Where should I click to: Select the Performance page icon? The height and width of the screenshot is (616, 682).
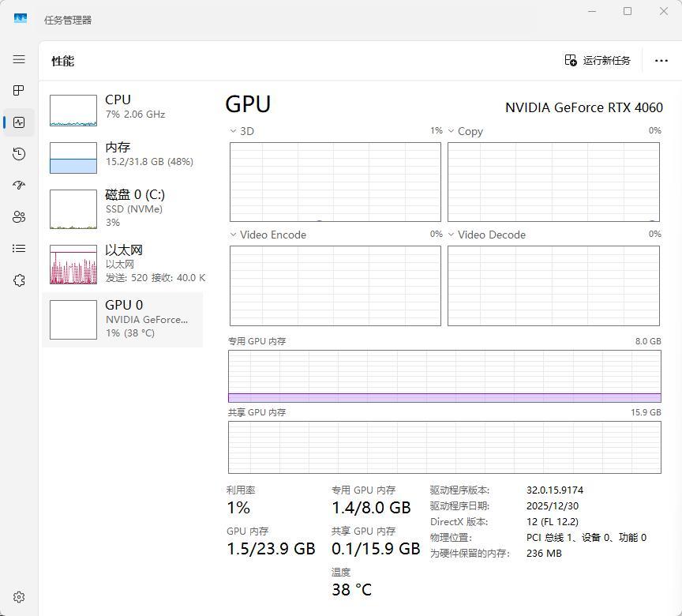[19, 122]
